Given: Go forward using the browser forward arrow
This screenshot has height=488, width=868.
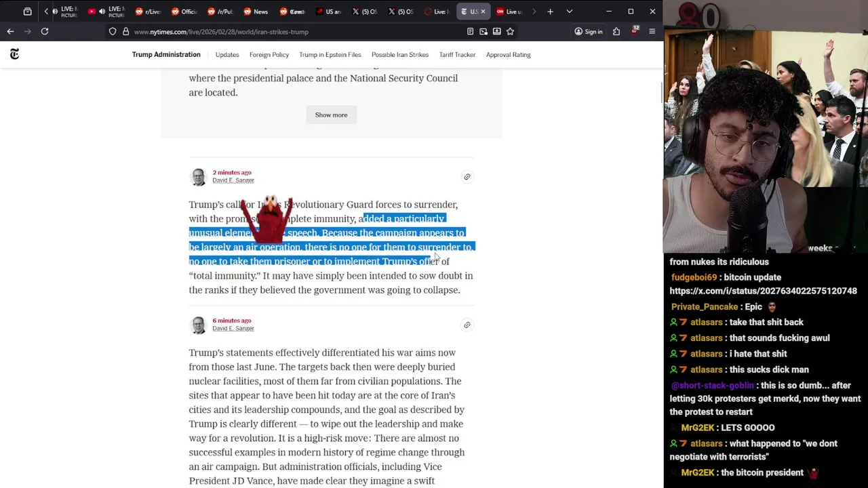Looking at the screenshot, I should pyautogui.click(x=27, y=31).
